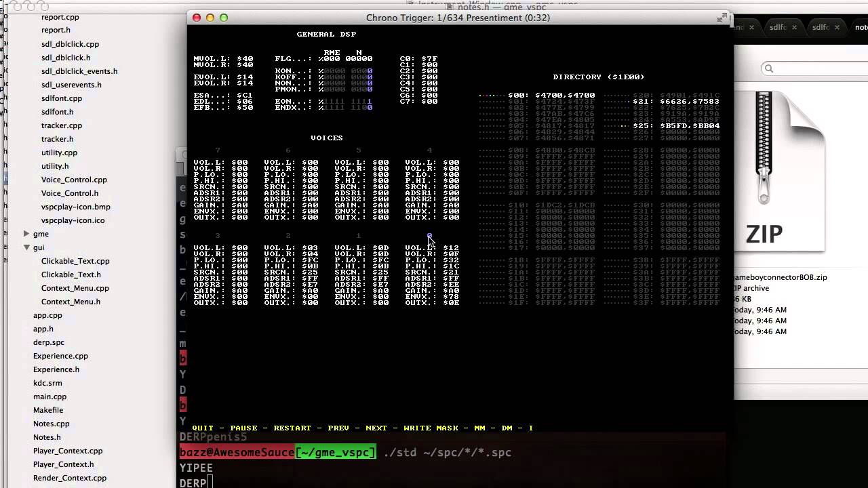868x488 pixels.
Task: Select sdl_userevents.h in the file list
Action: 71,85
